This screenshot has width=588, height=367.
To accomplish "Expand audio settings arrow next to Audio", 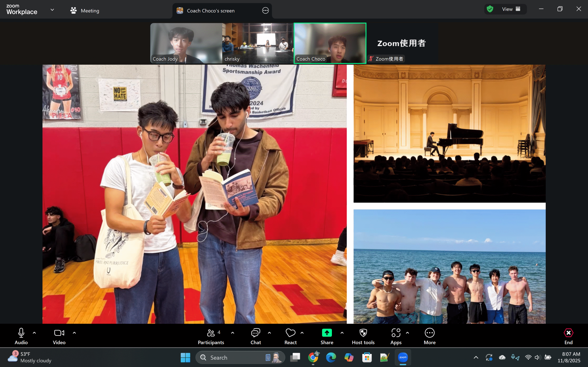I will point(34,333).
